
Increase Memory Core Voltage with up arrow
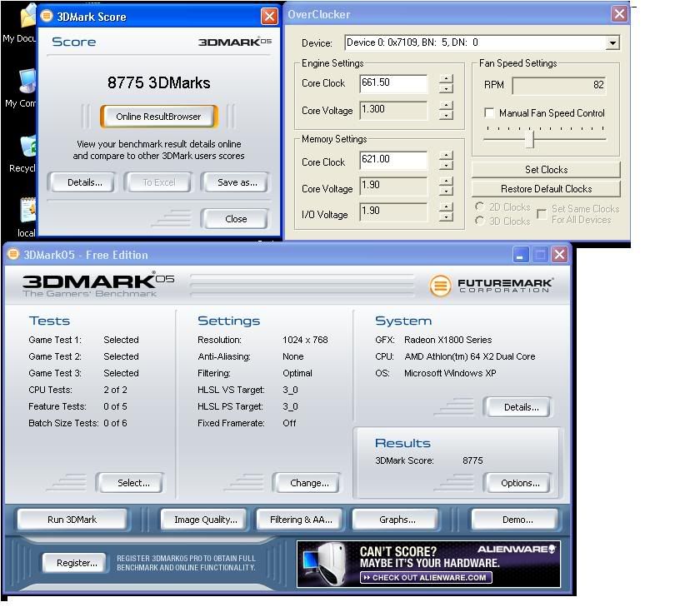(446, 182)
